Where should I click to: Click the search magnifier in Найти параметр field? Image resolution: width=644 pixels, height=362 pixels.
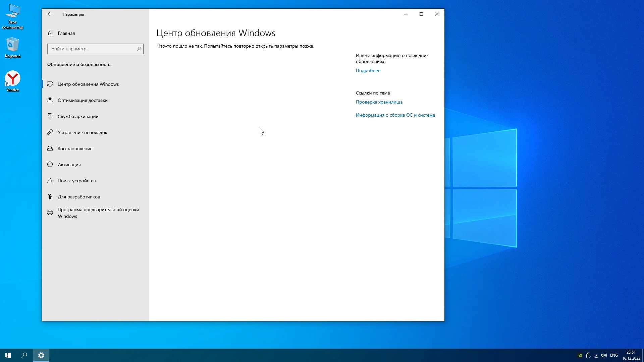[139, 49]
